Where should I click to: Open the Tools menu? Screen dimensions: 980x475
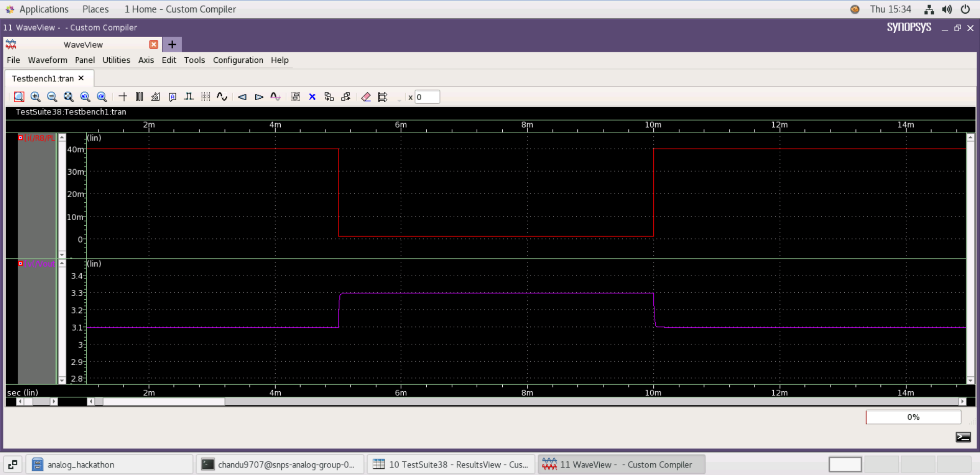coord(194,60)
